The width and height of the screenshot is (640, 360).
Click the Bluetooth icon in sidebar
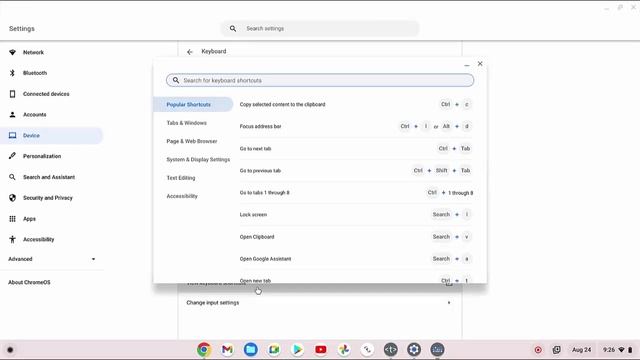coord(12,73)
